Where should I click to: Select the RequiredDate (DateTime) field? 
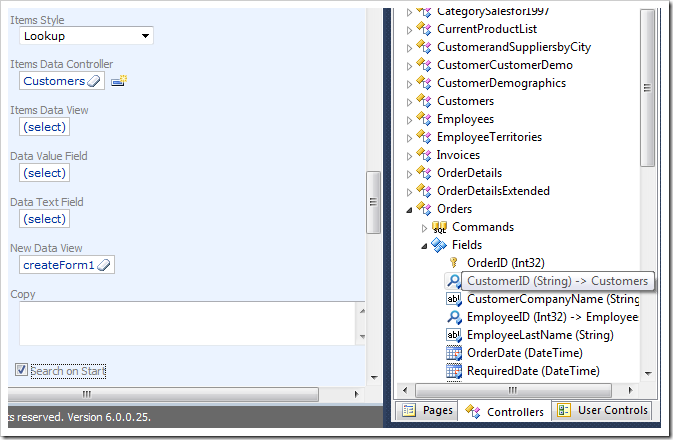pos(533,371)
